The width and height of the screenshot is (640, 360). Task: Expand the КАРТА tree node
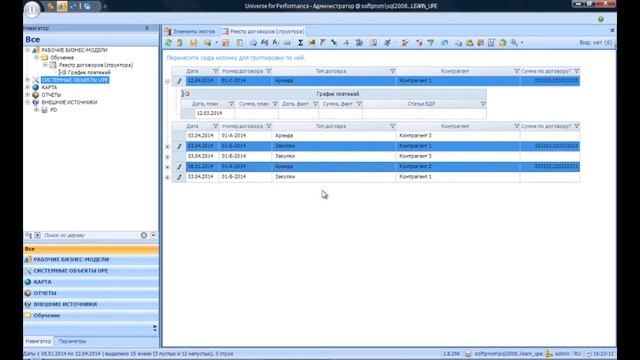(27, 87)
